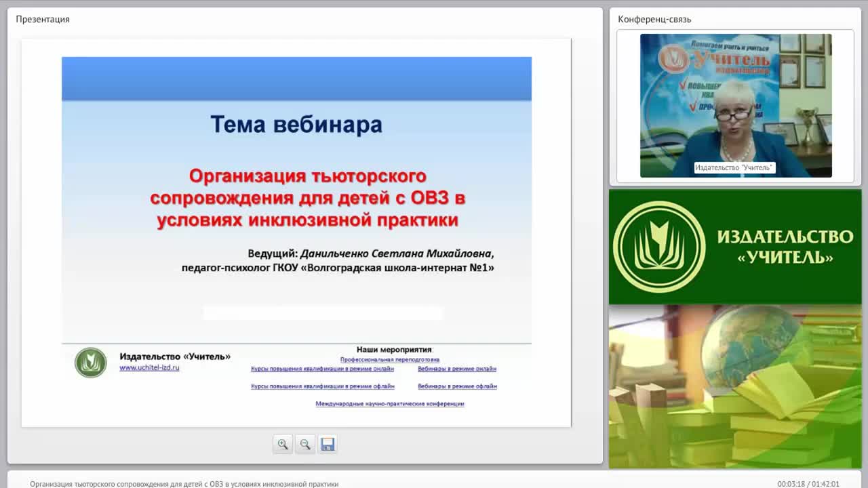Click the 00:03:18 / 01:42:01 time display
The height and width of the screenshot is (488, 868).
[x=808, y=484]
